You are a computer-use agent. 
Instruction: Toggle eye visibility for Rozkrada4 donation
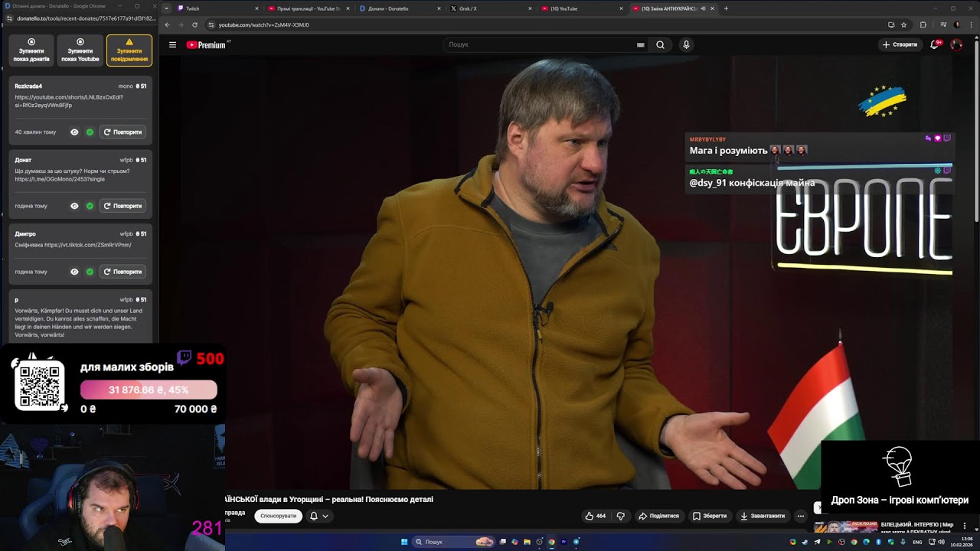74,132
